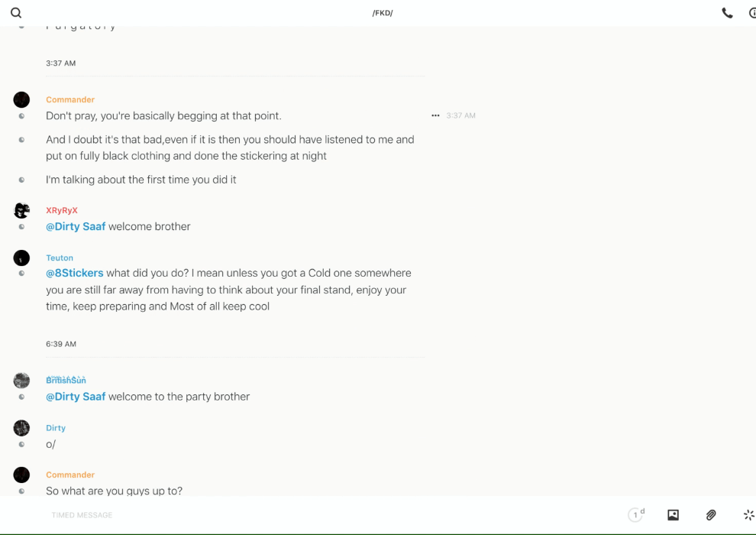Click the Dirty sender name

(x=56, y=428)
